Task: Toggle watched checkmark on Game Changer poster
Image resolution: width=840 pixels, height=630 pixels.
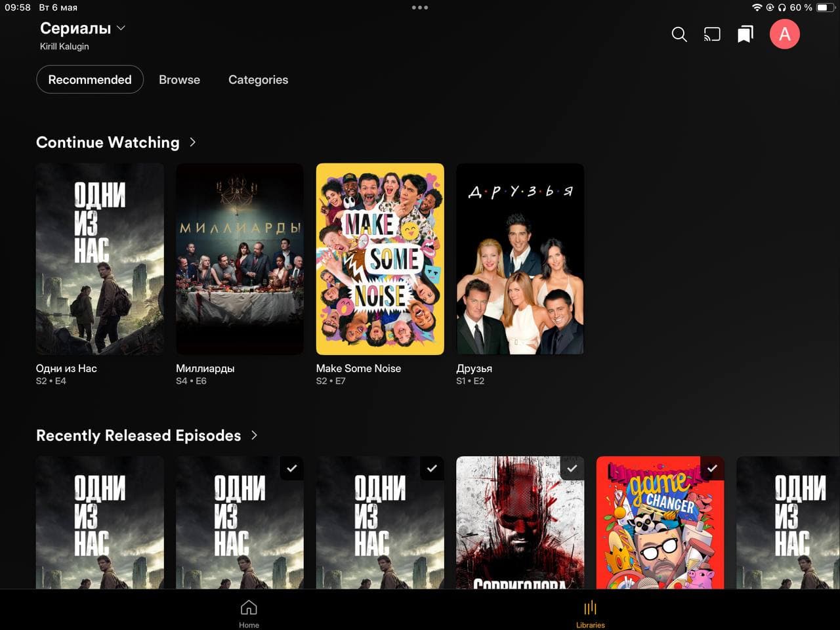Action: 713,469
